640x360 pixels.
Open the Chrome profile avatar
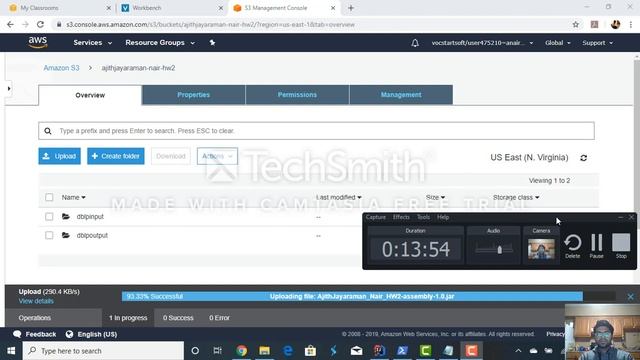(x=616, y=24)
